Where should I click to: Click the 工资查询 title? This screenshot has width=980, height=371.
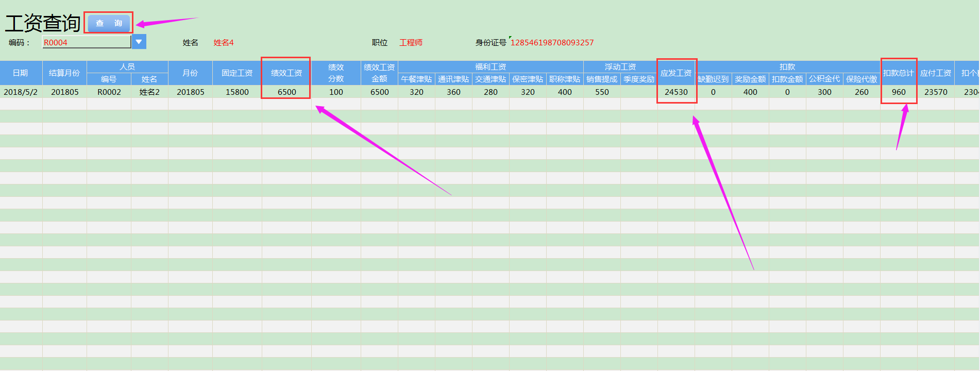pyautogui.click(x=43, y=23)
